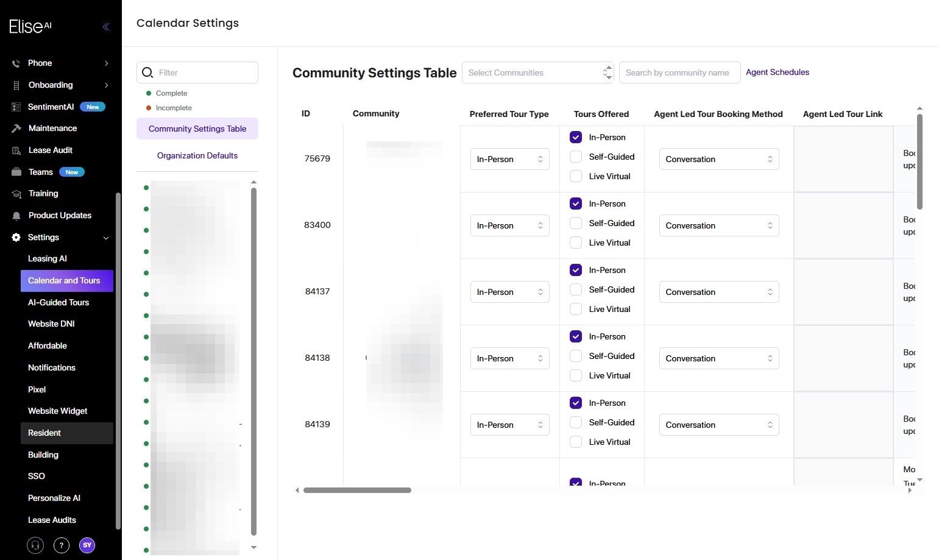Image resolution: width=939 pixels, height=560 pixels.
Task: Enable Self-Guided tours for community 83400
Action: 575,223
